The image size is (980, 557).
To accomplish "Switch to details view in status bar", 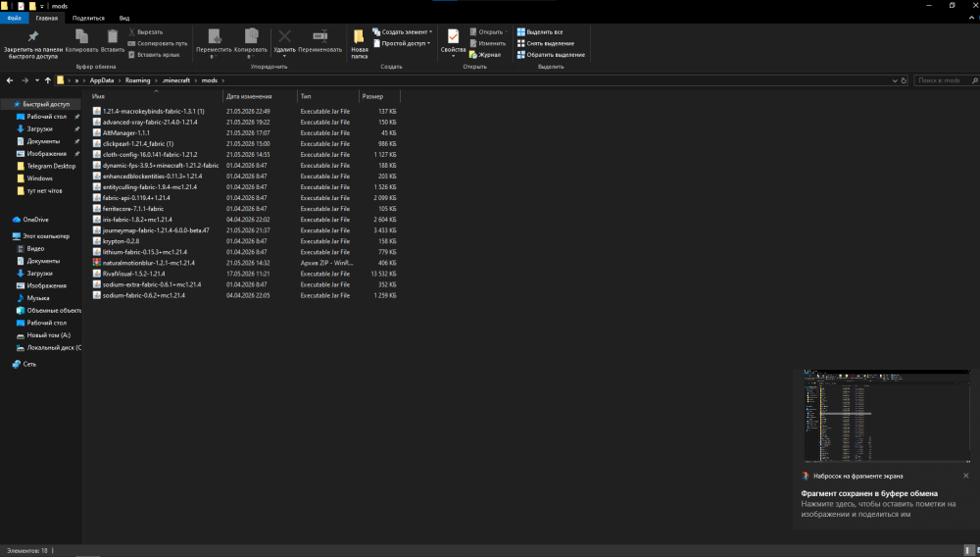I will [967, 550].
